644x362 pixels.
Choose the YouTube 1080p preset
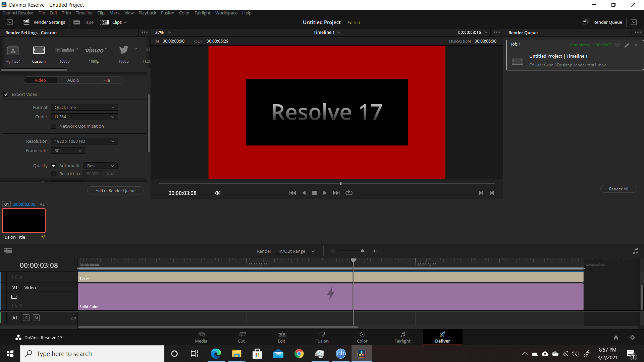pos(65,50)
